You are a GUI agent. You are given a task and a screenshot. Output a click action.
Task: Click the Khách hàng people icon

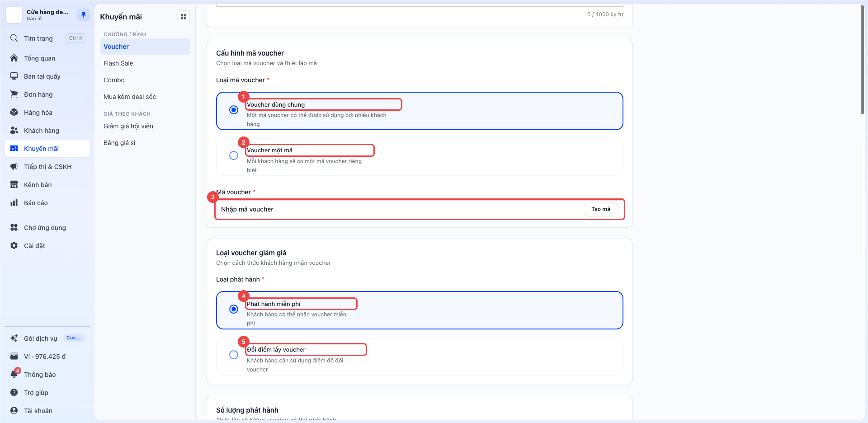coord(14,131)
